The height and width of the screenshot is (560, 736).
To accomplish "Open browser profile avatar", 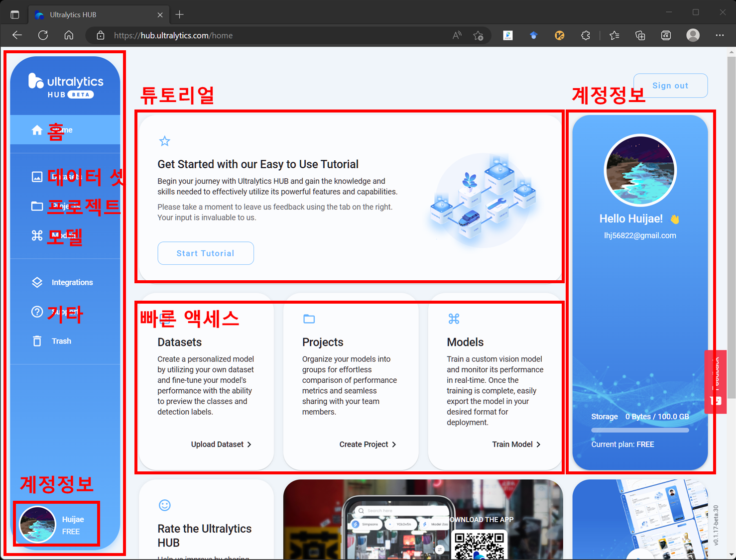I will tap(693, 35).
